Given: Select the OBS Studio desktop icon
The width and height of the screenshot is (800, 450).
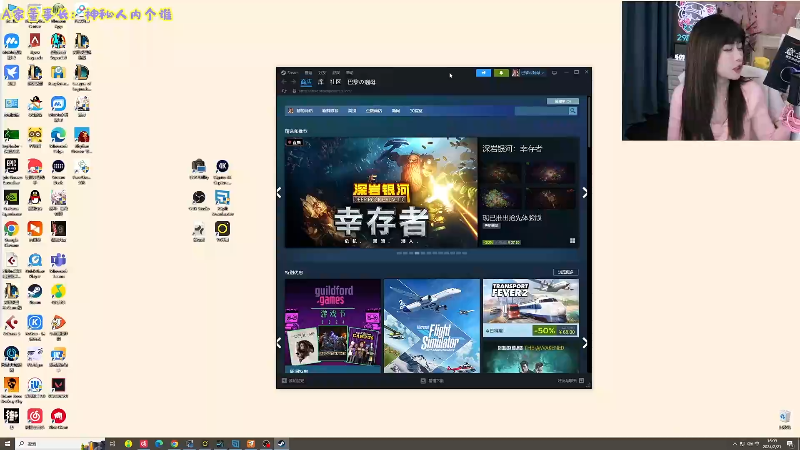Looking at the screenshot, I should (x=199, y=202).
